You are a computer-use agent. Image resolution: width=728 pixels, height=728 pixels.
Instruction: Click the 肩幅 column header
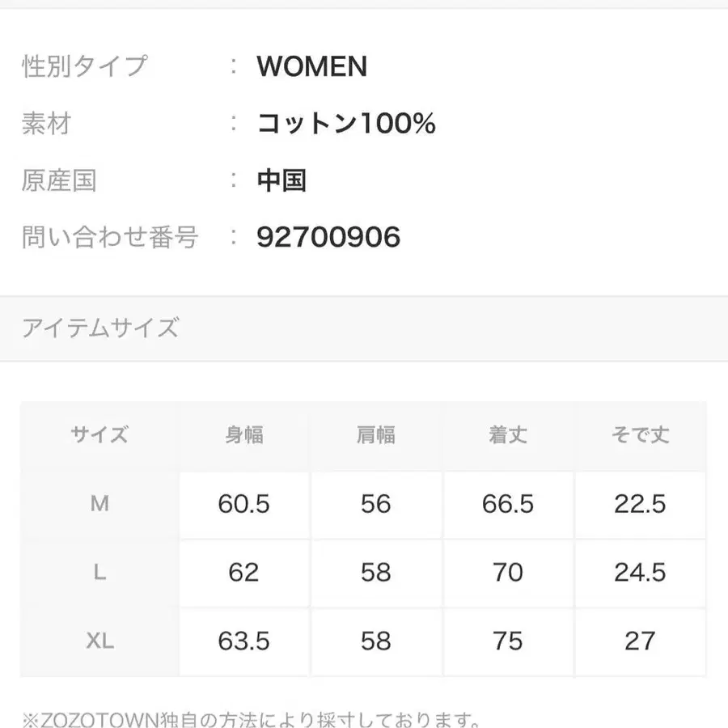tap(376, 435)
